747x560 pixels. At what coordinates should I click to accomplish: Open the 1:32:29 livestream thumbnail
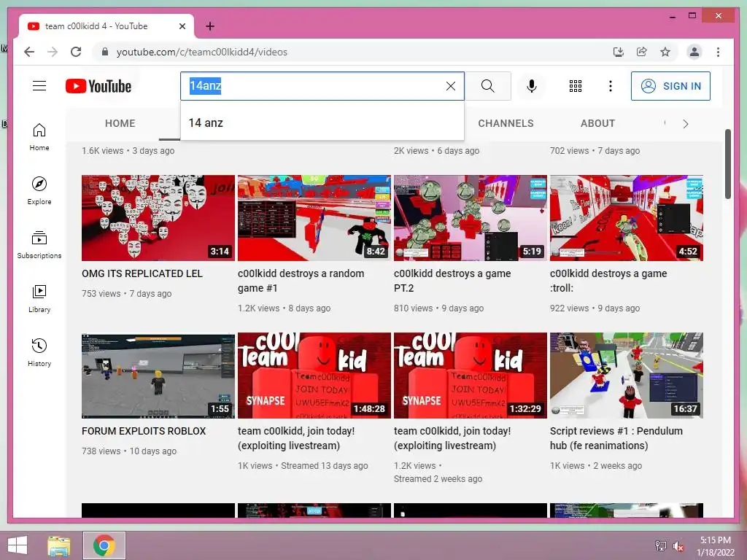pyautogui.click(x=471, y=376)
